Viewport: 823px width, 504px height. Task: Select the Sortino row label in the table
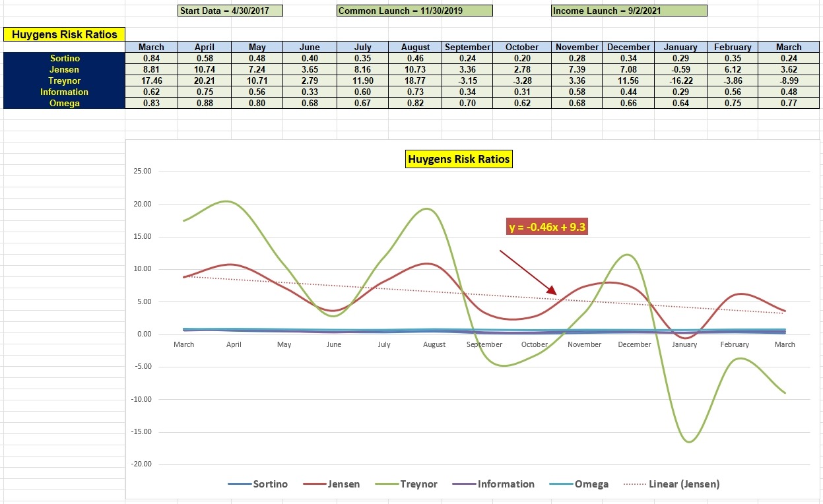coord(65,58)
